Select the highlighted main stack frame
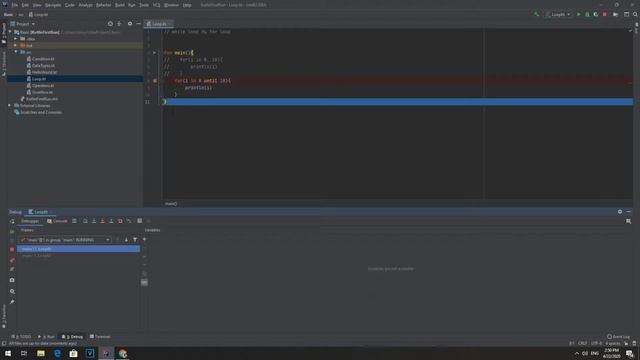The width and height of the screenshot is (640, 360). tap(78, 249)
